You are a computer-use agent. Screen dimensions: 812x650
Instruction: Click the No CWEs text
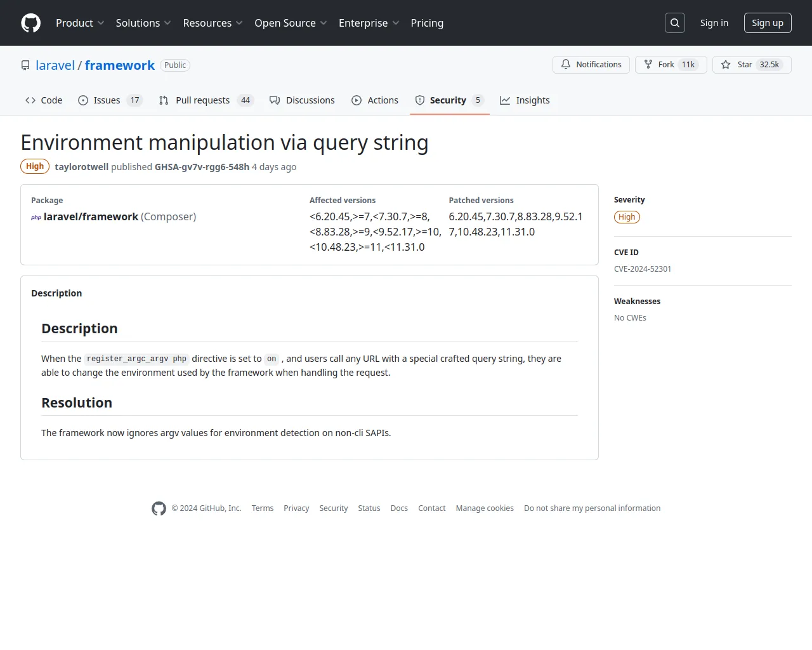point(630,318)
